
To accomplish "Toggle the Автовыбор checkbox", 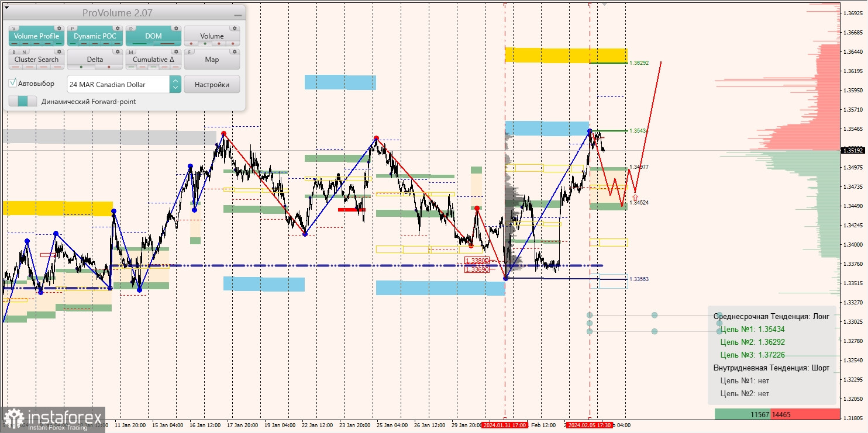I will click(x=12, y=83).
